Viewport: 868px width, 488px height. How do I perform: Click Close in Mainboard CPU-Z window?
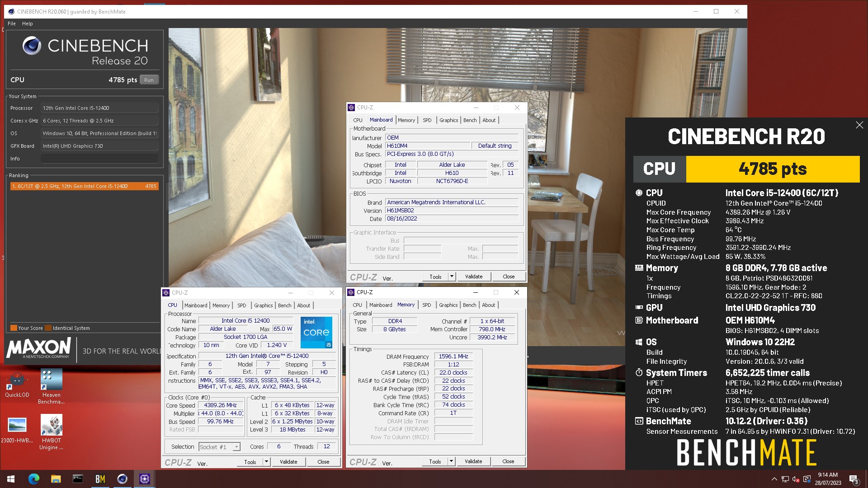coord(509,277)
